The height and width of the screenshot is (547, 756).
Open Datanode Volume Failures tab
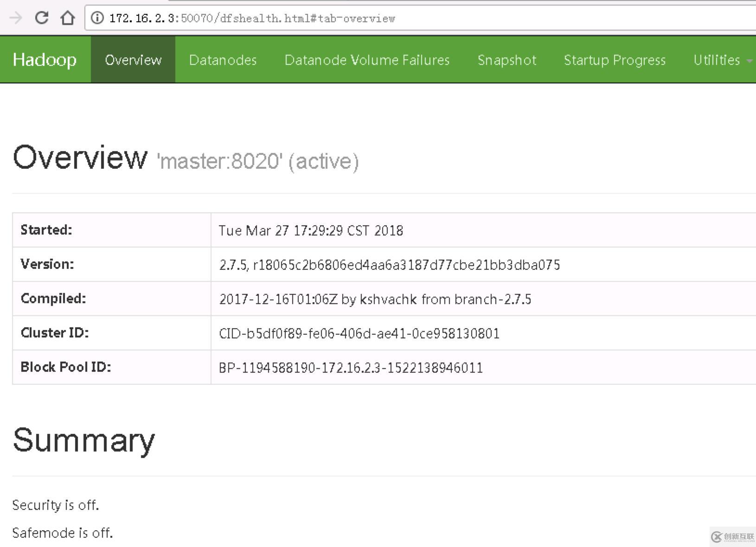pos(367,60)
